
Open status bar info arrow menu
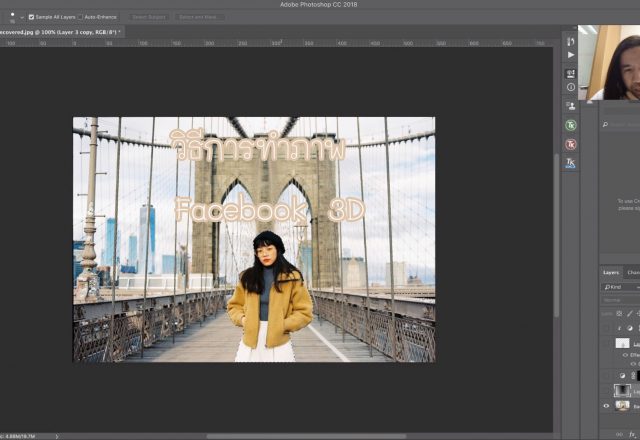[57, 437]
